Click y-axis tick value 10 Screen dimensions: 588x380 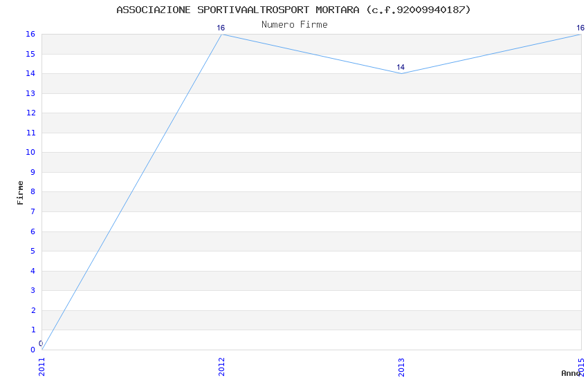(30, 152)
